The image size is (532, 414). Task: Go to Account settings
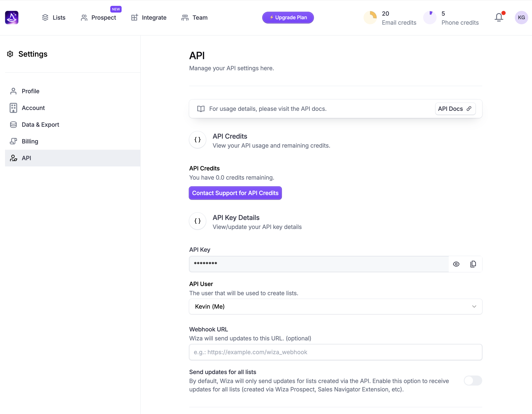[x=73, y=108]
